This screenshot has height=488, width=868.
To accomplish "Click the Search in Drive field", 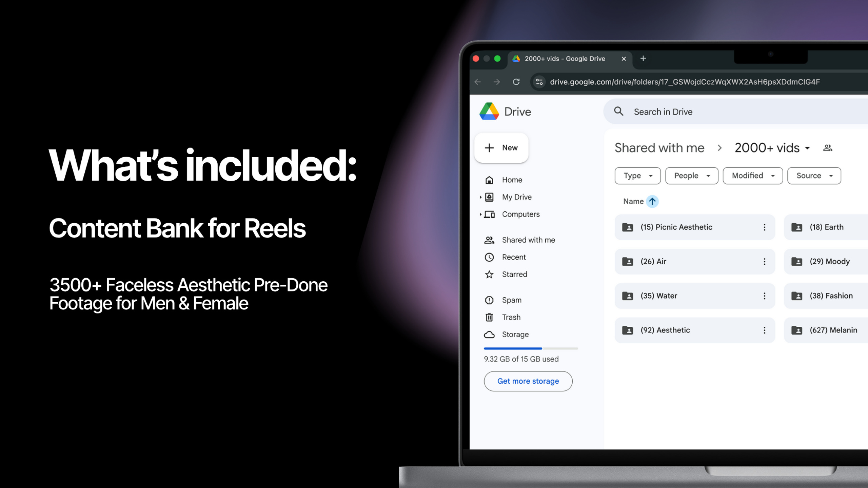I will pyautogui.click(x=736, y=111).
